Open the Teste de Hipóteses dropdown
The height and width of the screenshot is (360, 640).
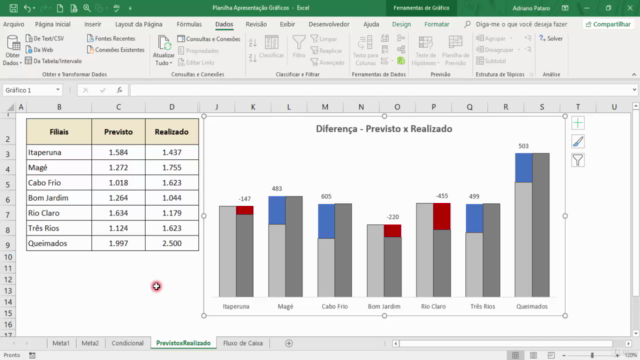click(425, 51)
